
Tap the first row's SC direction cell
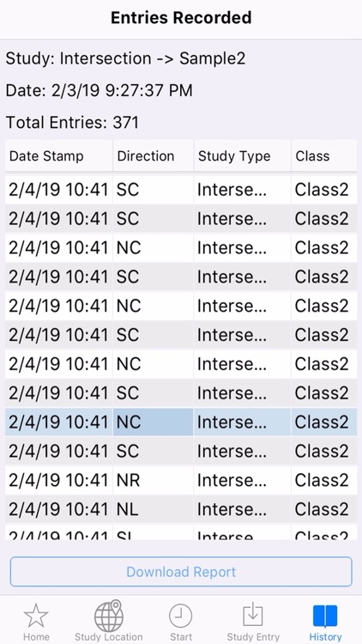tap(153, 190)
